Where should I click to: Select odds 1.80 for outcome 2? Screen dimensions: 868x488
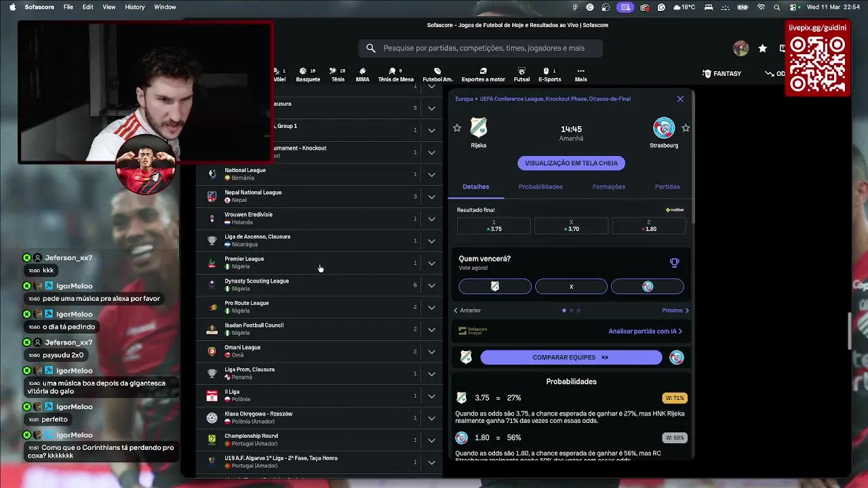pyautogui.click(x=648, y=226)
